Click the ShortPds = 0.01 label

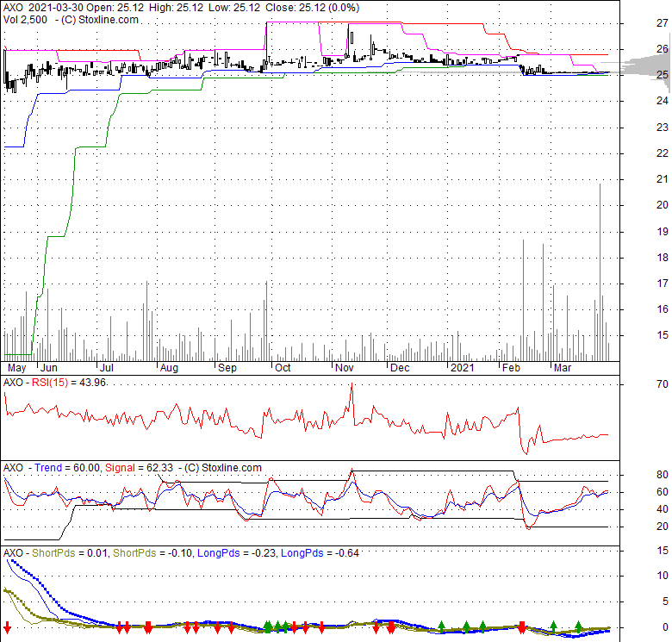point(70,553)
